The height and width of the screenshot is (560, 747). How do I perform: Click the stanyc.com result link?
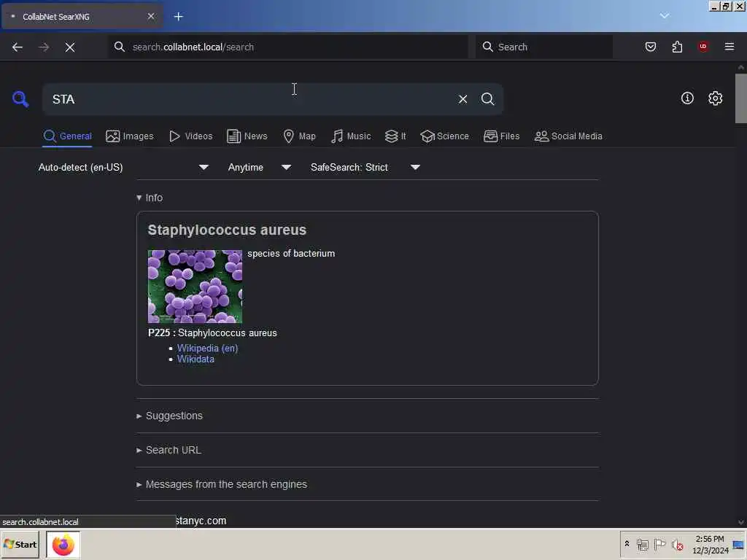201,521
